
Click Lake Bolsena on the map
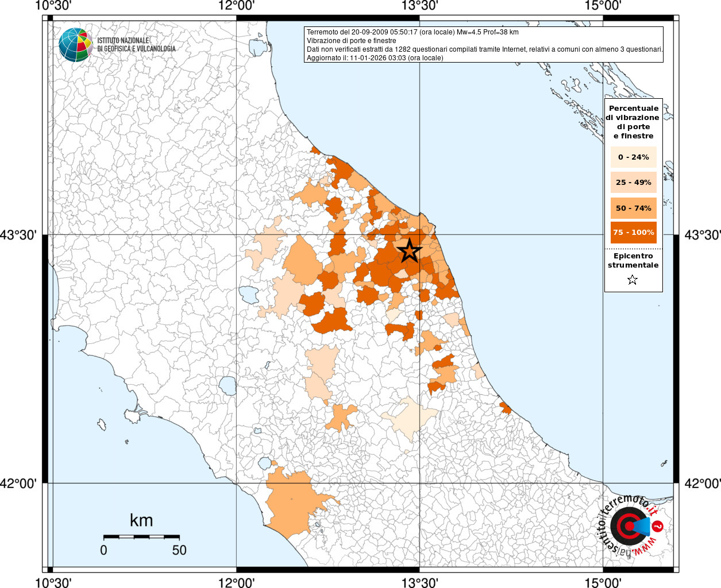(x=228, y=385)
